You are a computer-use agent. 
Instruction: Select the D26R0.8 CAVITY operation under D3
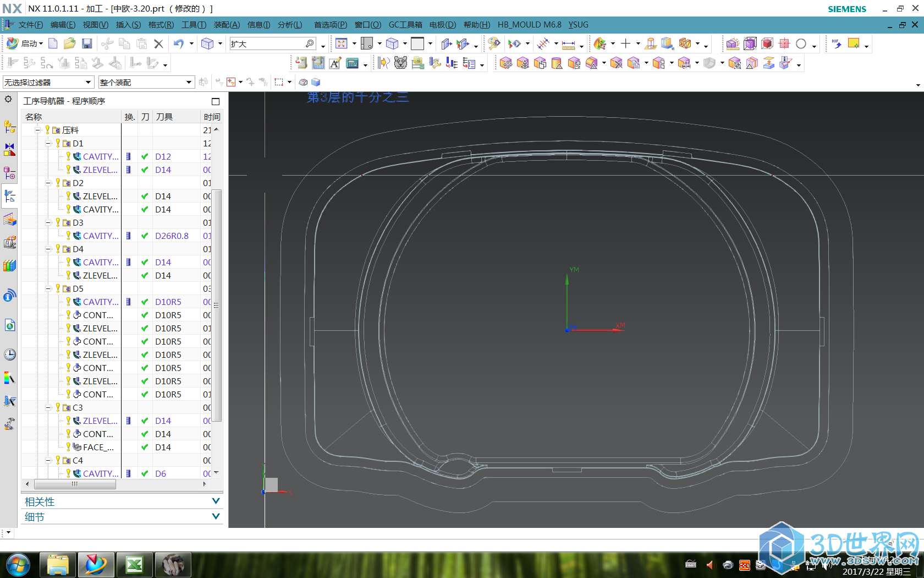117,236
